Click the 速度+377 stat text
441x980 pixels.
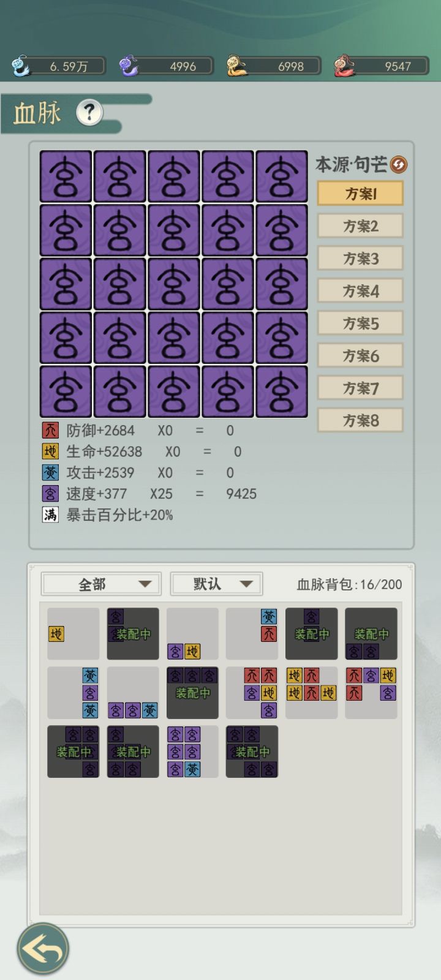coord(97,494)
